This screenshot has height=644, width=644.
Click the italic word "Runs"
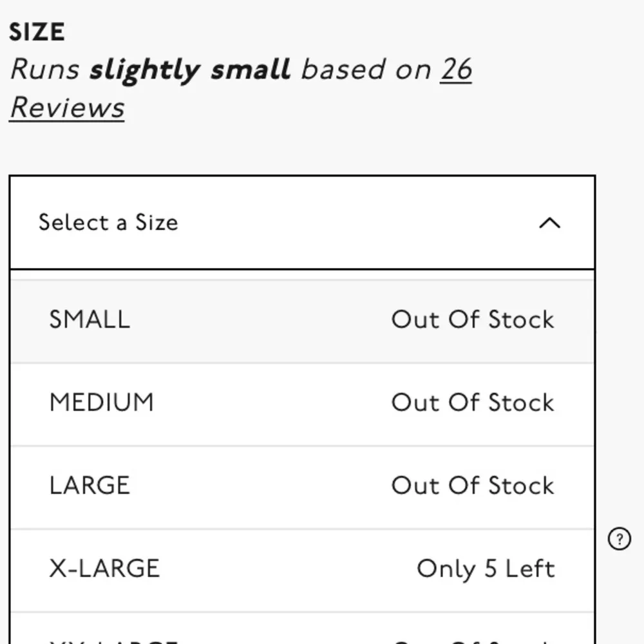pos(44,70)
